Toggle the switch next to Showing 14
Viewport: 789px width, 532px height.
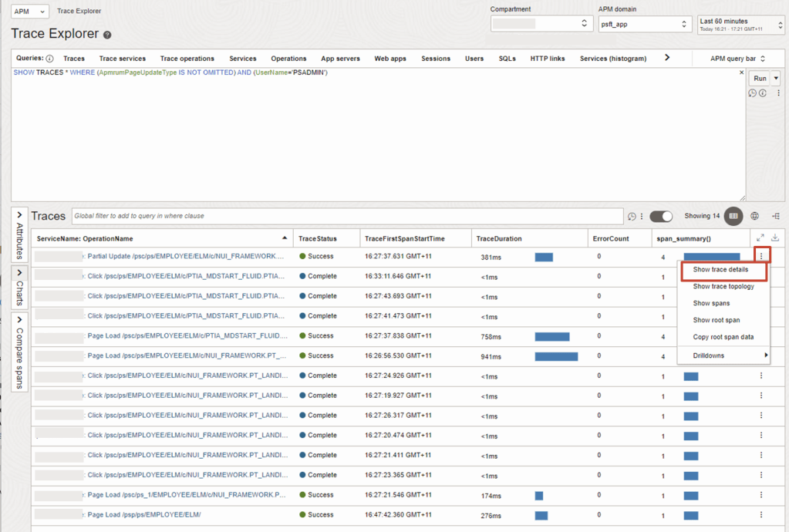(x=661, y=217)
